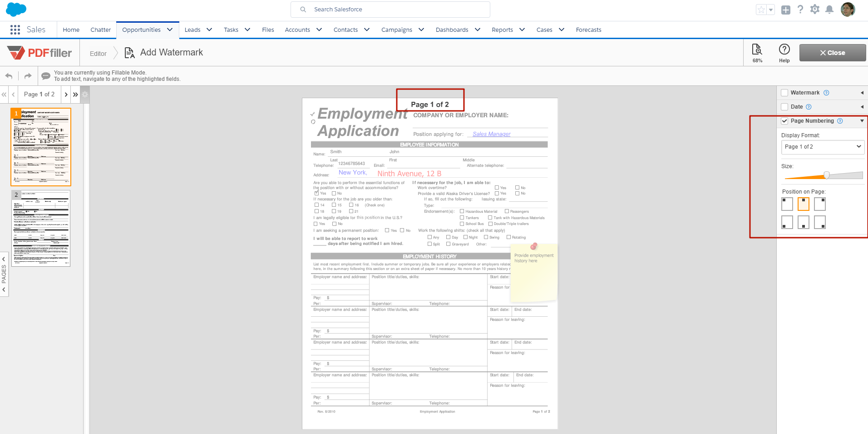
Task: Undo the last action
Action: point(9,76)
